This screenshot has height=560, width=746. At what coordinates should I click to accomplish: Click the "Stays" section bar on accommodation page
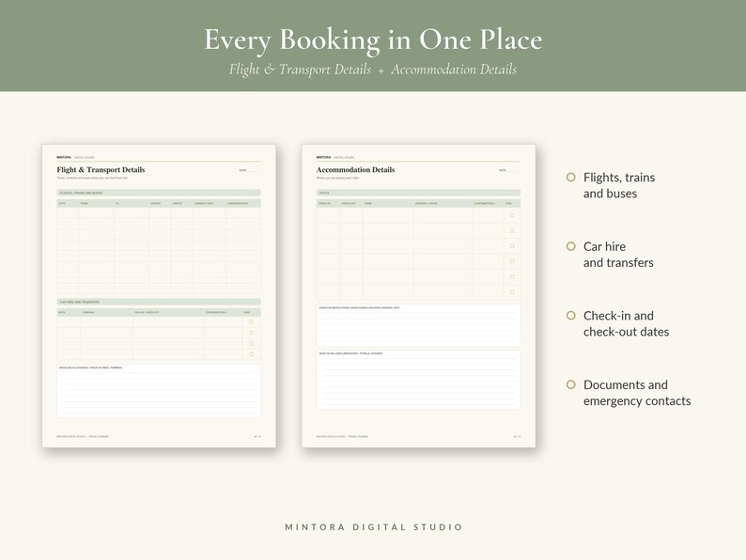click(x=418, y=193)
